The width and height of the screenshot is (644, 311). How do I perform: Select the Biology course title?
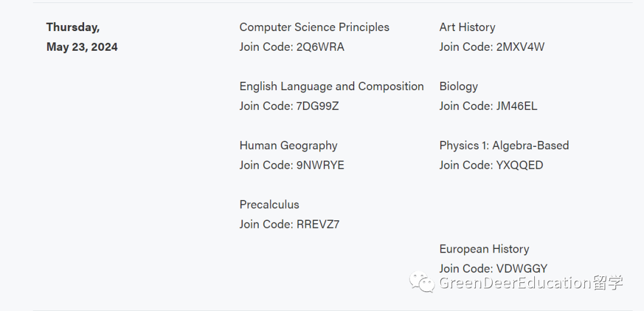click(x=459, y=87)
